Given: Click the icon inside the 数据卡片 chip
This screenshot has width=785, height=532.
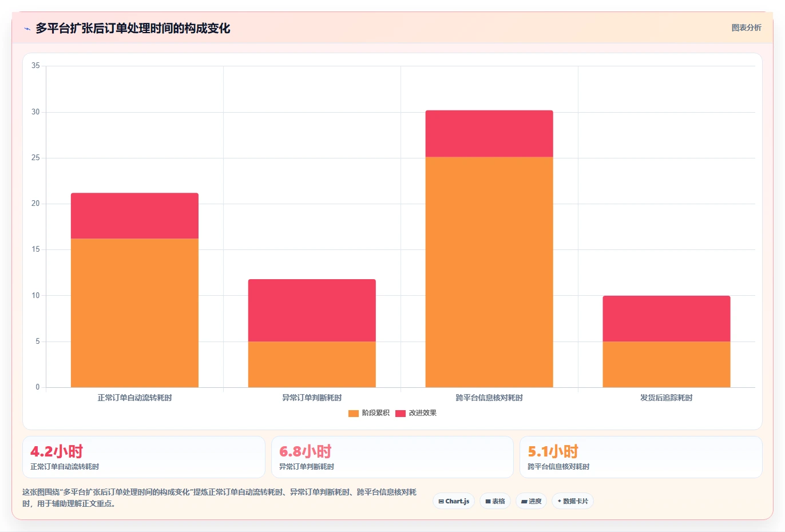Looking at the screenshot, I should tap(559, 501).
